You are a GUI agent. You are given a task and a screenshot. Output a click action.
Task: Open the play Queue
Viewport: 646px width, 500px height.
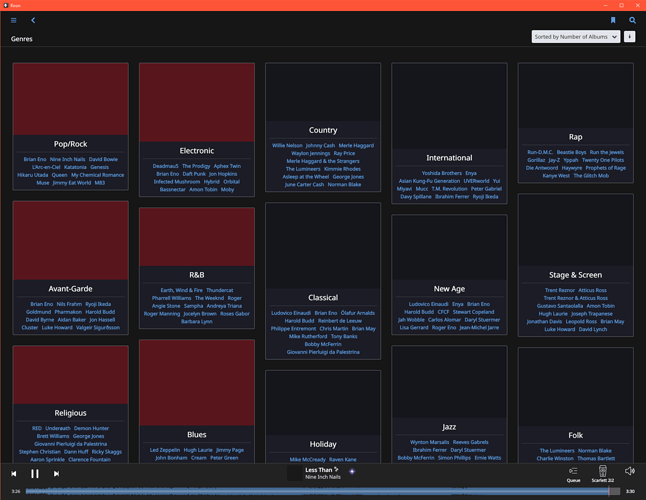(x=573, y=474)
